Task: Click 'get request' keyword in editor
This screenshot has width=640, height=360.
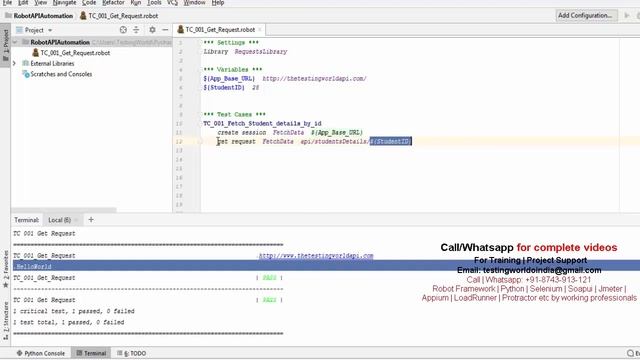Action: click(x=236, y=141)
